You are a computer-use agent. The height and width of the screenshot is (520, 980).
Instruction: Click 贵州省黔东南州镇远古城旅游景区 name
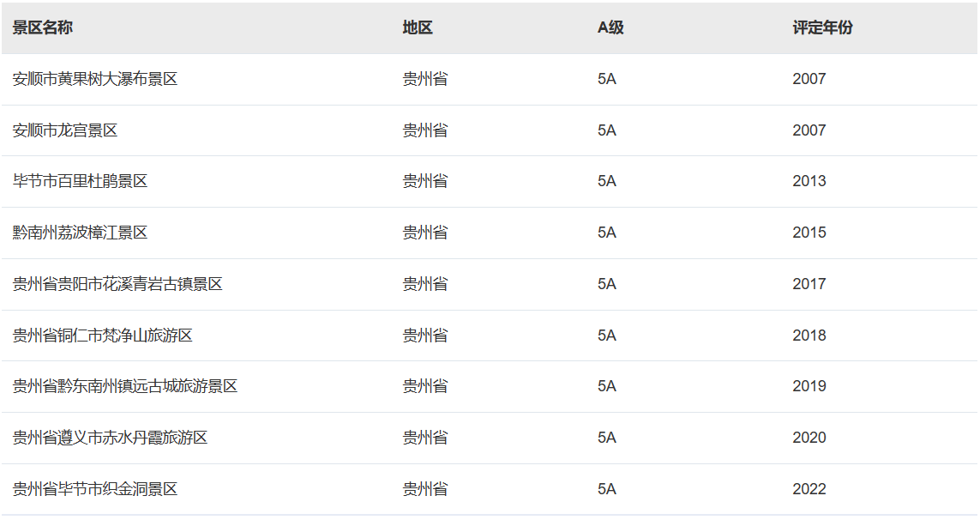coord(125,386)
